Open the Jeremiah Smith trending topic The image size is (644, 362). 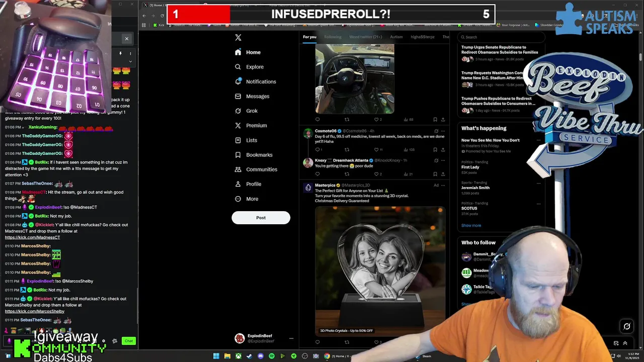point(475,188)
